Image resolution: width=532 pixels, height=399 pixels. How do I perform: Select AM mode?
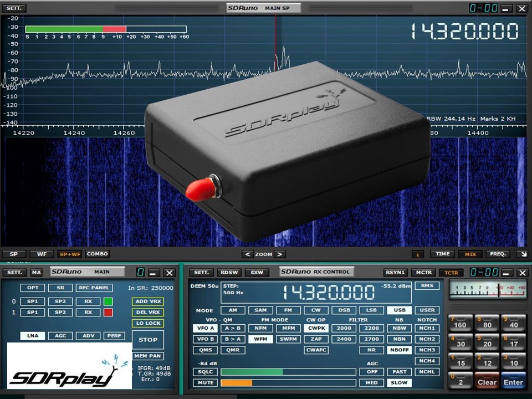[x=233, y=310]
